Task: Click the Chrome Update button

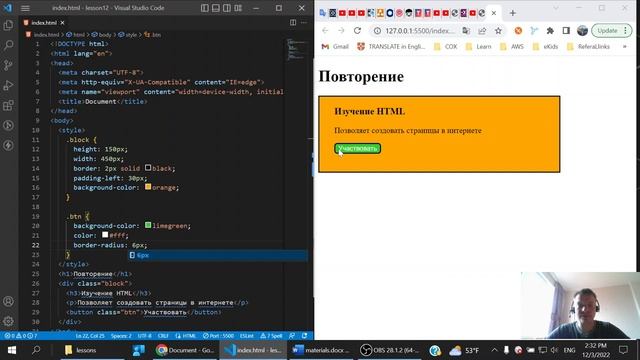Action: (x=611, y=31)
